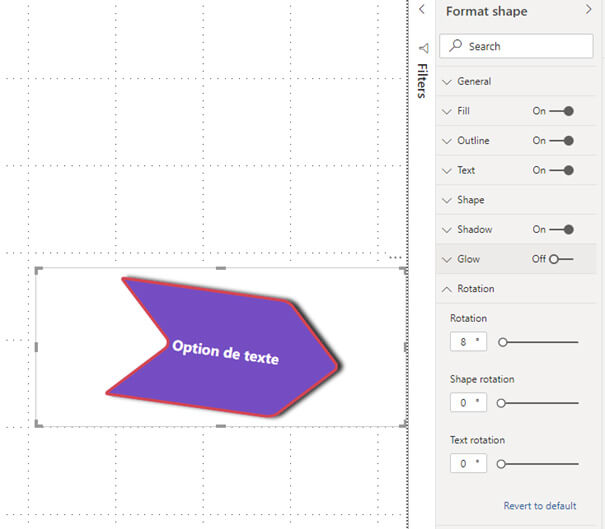Click the Filters vertical pane label
The height and width of the screenshot is (529, 605).
point(422,81)
